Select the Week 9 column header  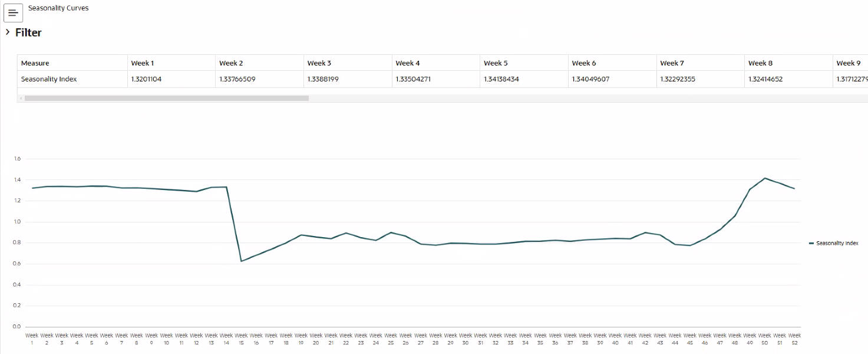tap(848, 63)
